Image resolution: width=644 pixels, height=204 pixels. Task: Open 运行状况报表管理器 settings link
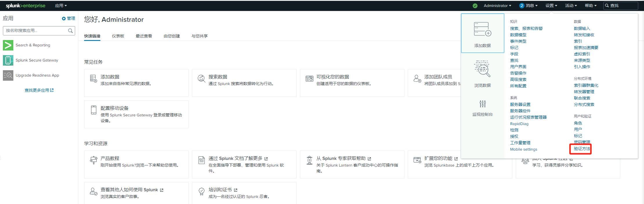coord(528,117)
